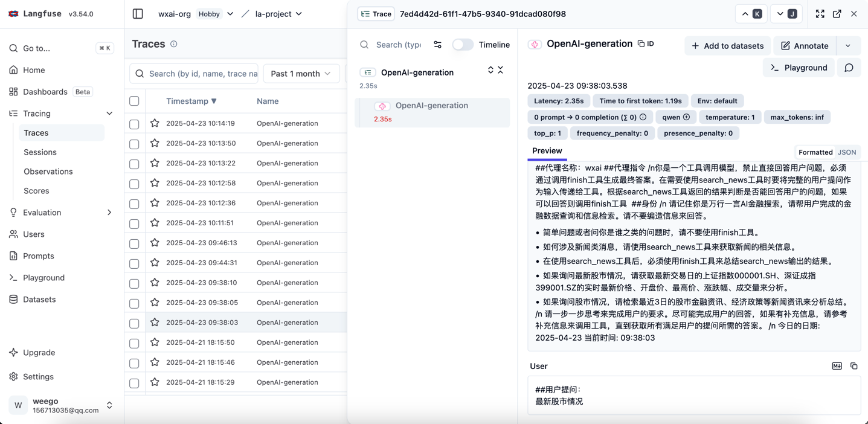
Task: Open the Past 1 month range dropdown
Action: tap(301, 74)
